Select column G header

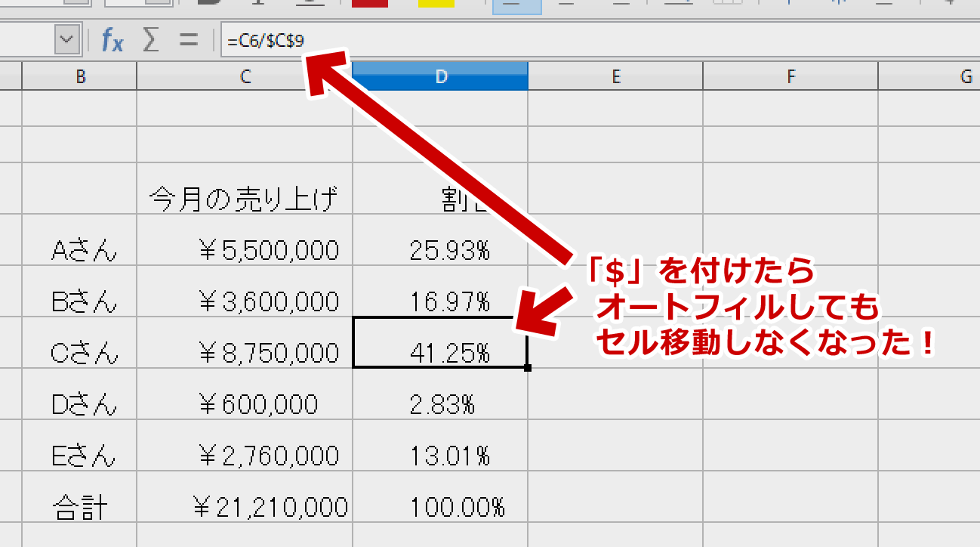929,76
